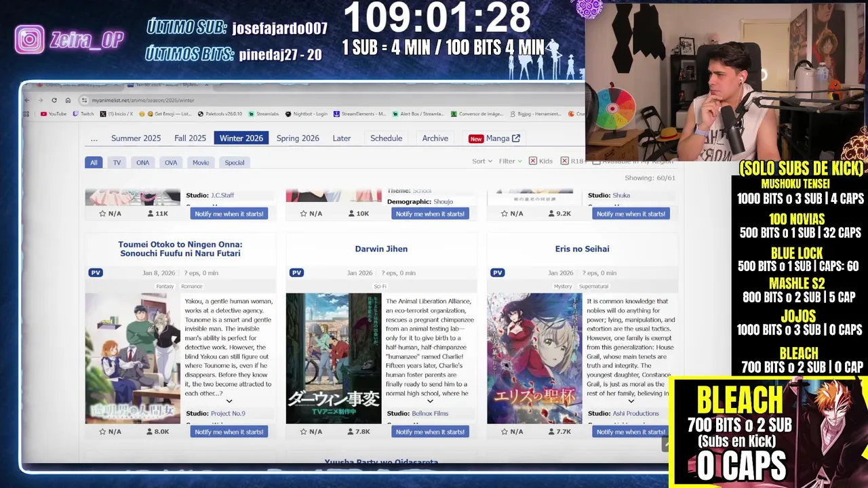Open the Eris no Seihai title link
Viewport: 868px width, 488px height.
582,249
